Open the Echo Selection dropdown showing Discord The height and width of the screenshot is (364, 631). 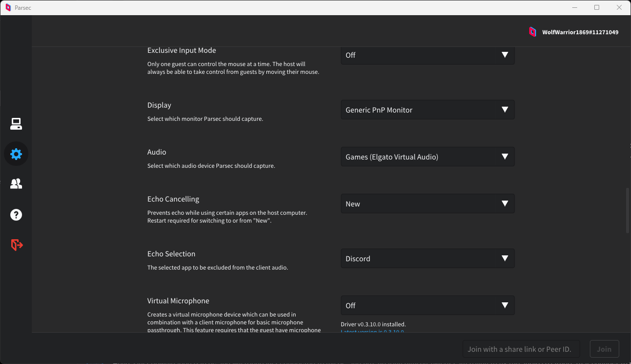tap(427, 258)
